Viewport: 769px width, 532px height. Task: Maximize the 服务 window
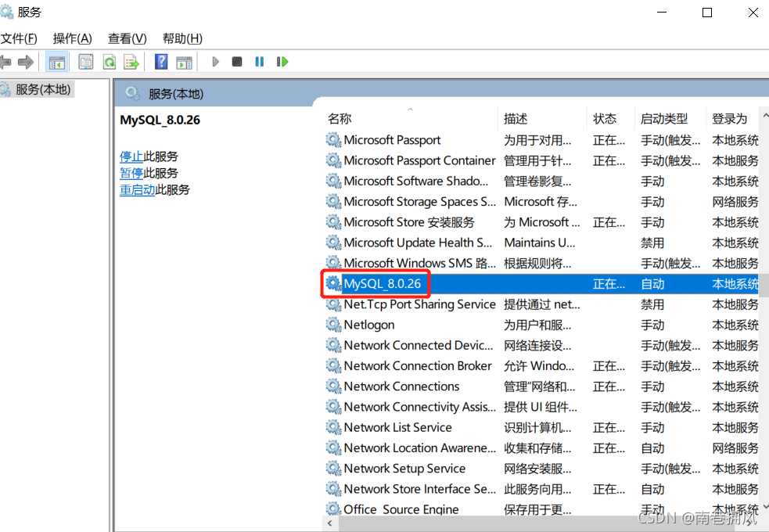tap(707, 13)
